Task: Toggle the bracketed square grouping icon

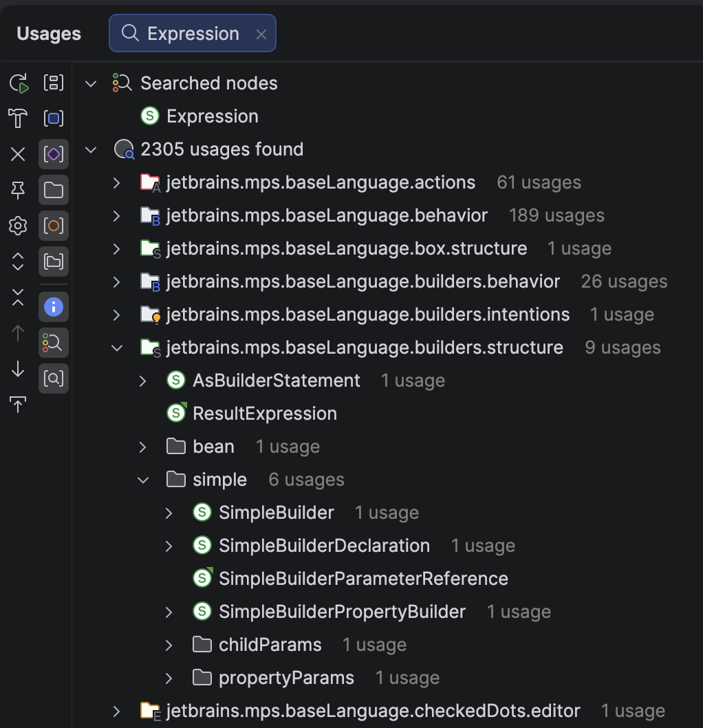Action: click(54, 118)
